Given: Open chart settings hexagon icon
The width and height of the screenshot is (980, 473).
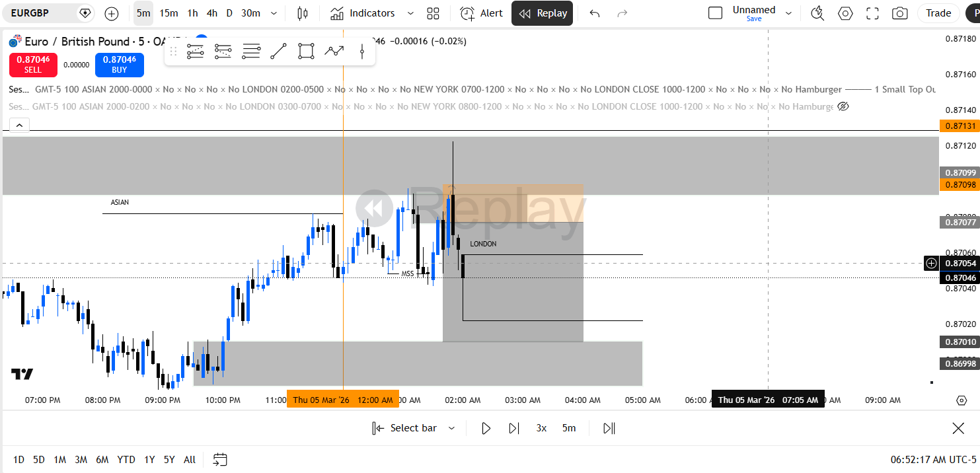Looking at the screenshot, I should point(845,13).
